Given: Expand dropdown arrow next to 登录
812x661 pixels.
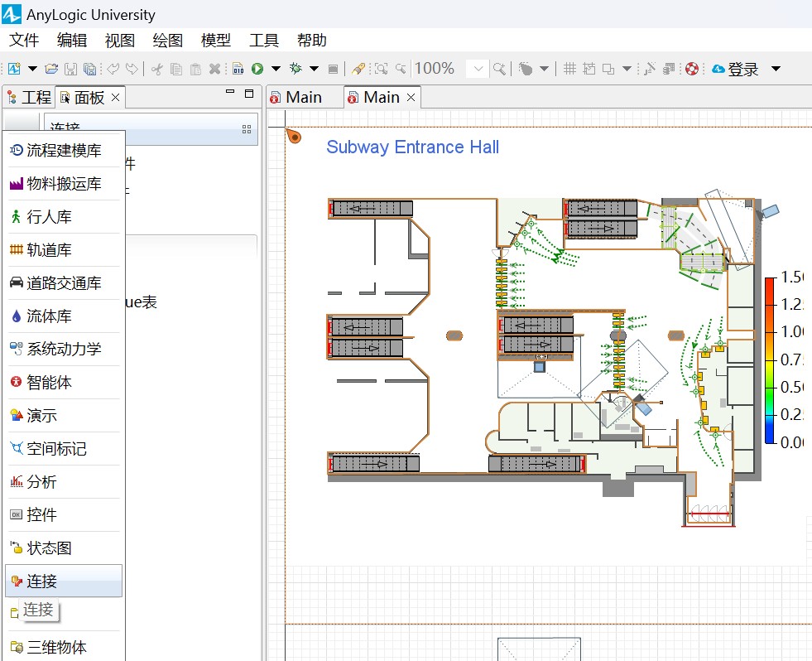Looking at the screenshot, I should (x=776, y=69).
